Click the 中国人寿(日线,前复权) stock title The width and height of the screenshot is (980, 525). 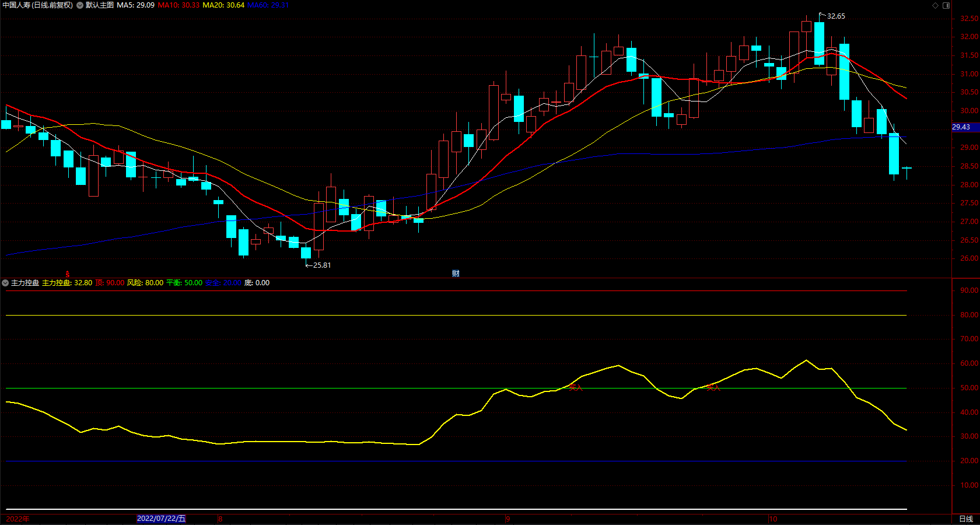pyautogui.click(x=38, y=5)
